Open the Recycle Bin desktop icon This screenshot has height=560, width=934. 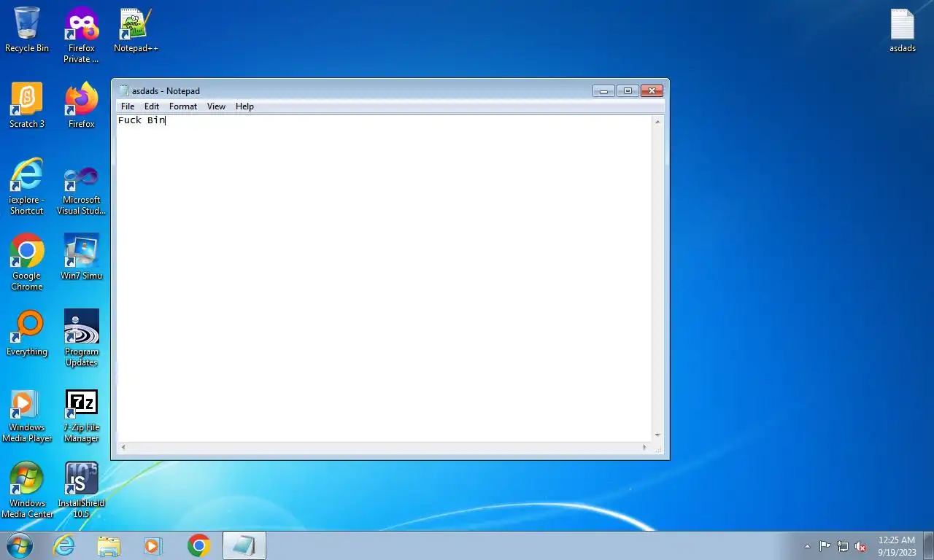click(x=27, y=30)
